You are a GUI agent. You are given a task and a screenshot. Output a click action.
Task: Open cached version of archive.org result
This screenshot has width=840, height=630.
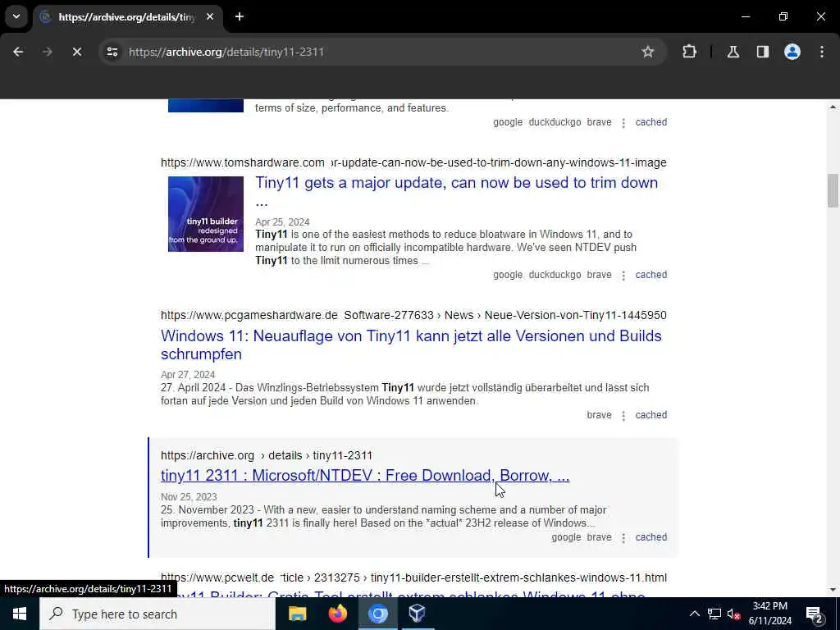click(x=651, y=537)
